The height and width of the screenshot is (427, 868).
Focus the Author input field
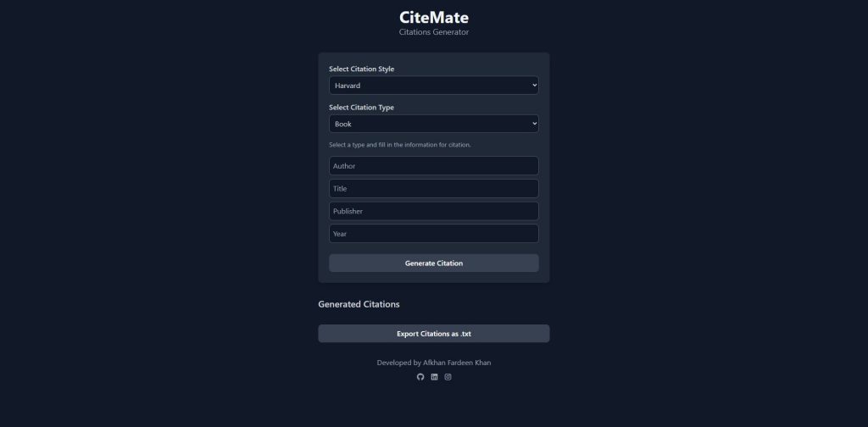tap(433, 166)
